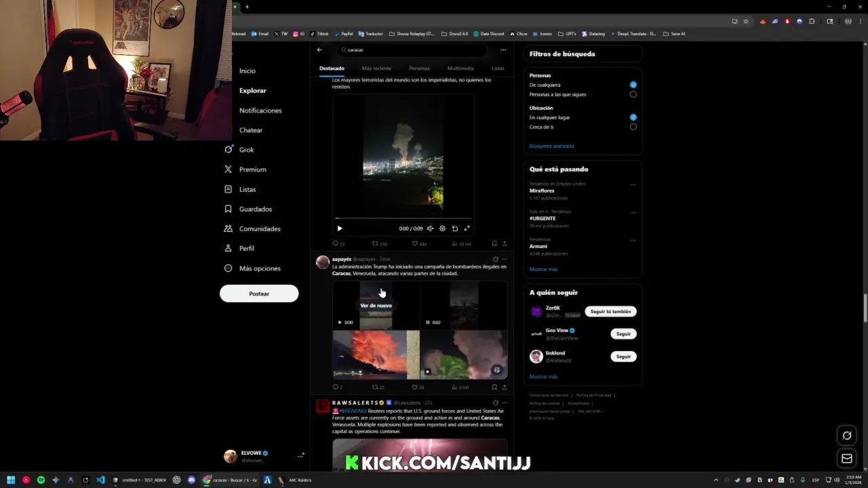Open the Grok floating button
Image resolution: width=868 pixels, height=488 pixels.
[847, 436]
